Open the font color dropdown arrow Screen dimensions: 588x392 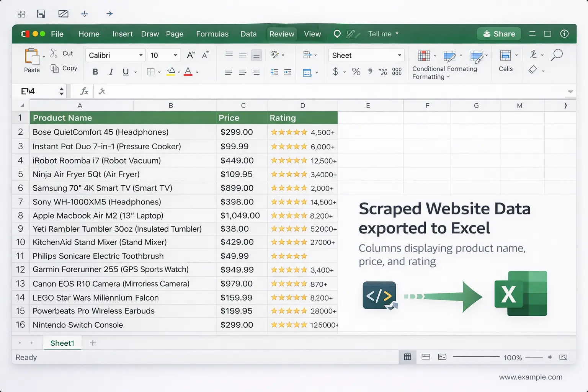pos(197,72)
